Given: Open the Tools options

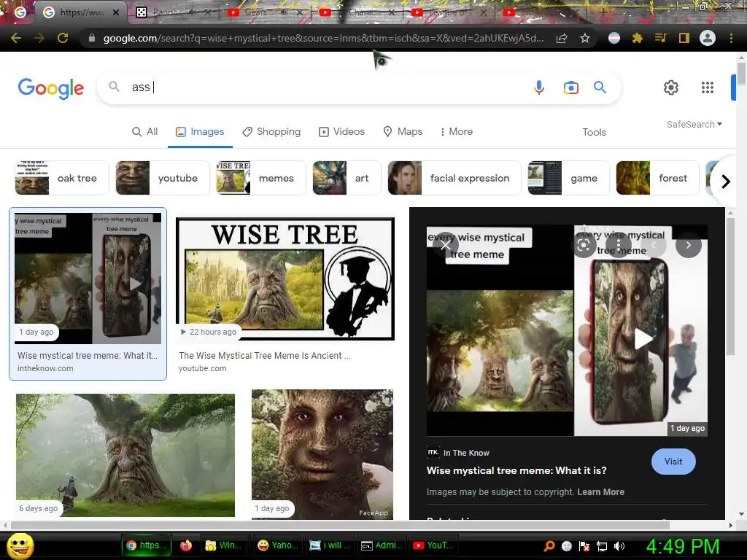Looking at the screenshot, I should [x=594, y=132].
